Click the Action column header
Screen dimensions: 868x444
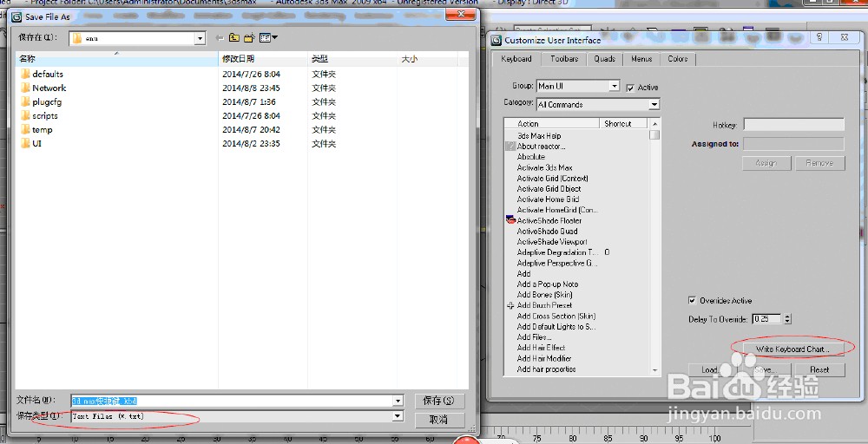pos(552,124)
